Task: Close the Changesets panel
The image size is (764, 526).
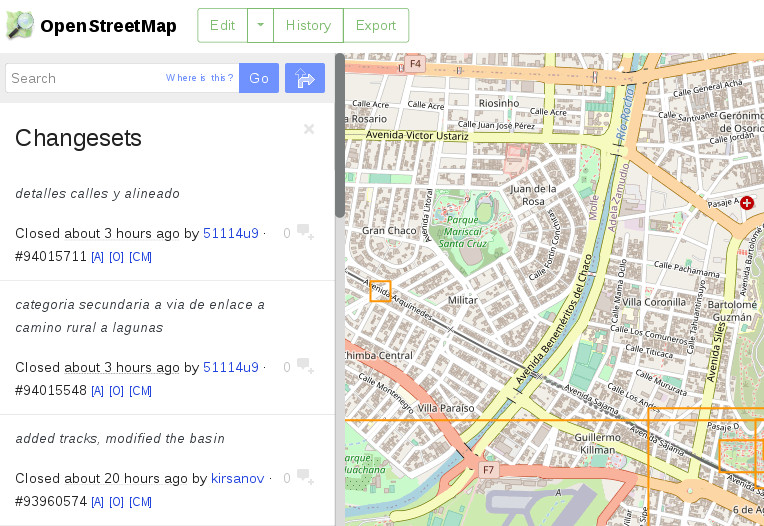Action: tap(309, 129)
